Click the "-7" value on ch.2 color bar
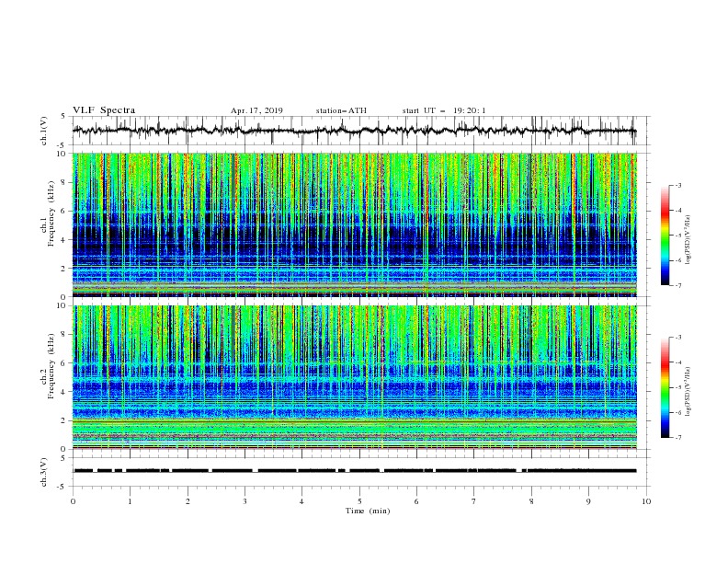Image resolution: width=728 pixels, height=563 pixels. [677, 437]
